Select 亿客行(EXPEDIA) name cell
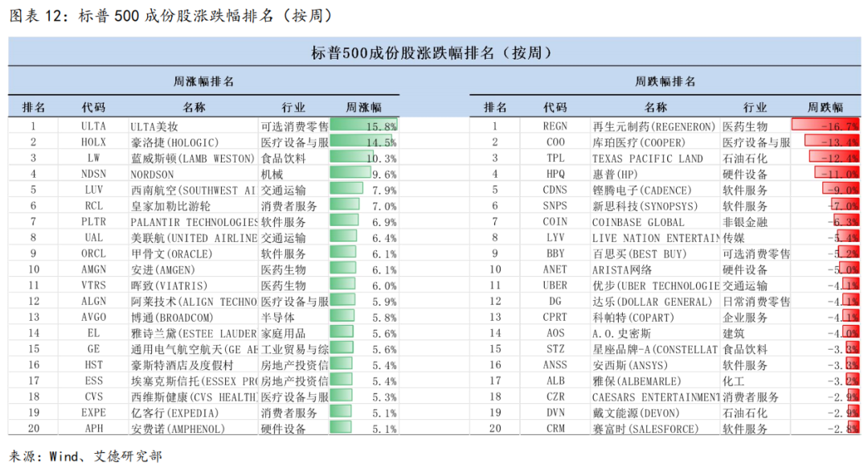 pyautogui.click(x=174, y=413)
